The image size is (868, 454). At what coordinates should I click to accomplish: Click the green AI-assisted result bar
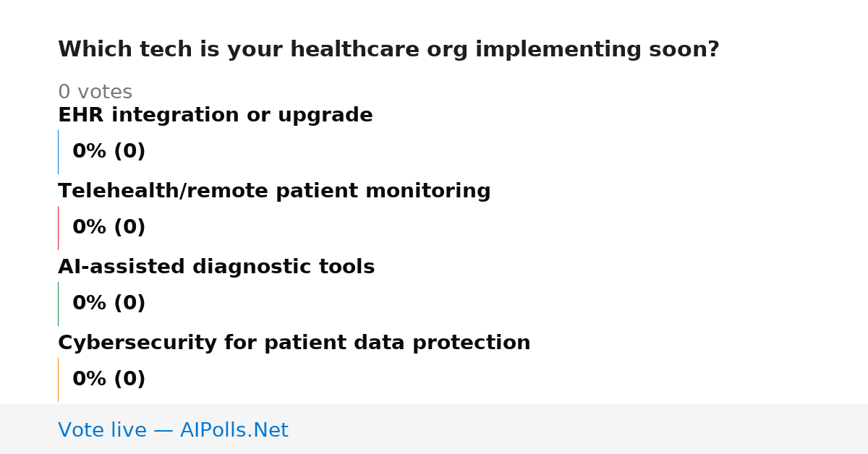[58, 304]
